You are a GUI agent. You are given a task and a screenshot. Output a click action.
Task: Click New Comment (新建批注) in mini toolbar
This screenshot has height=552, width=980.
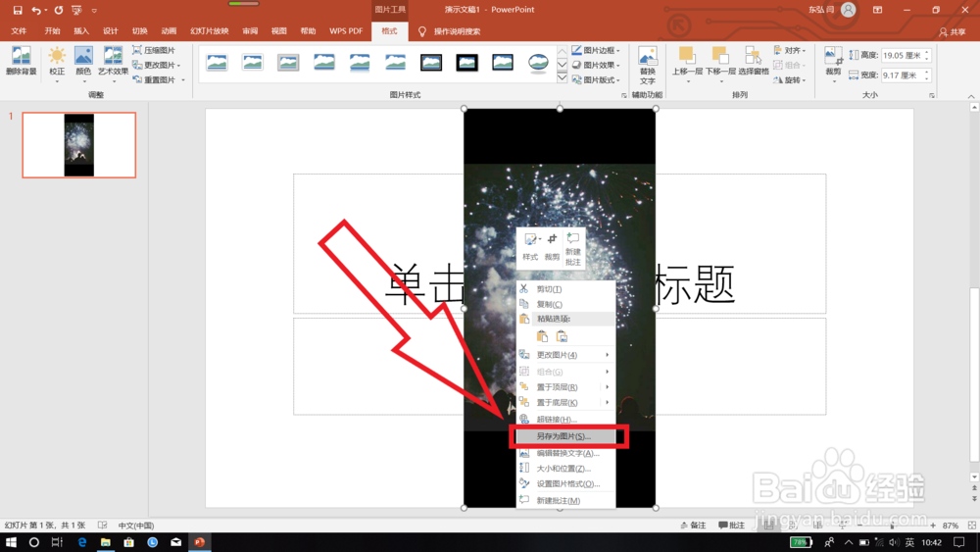572,249
